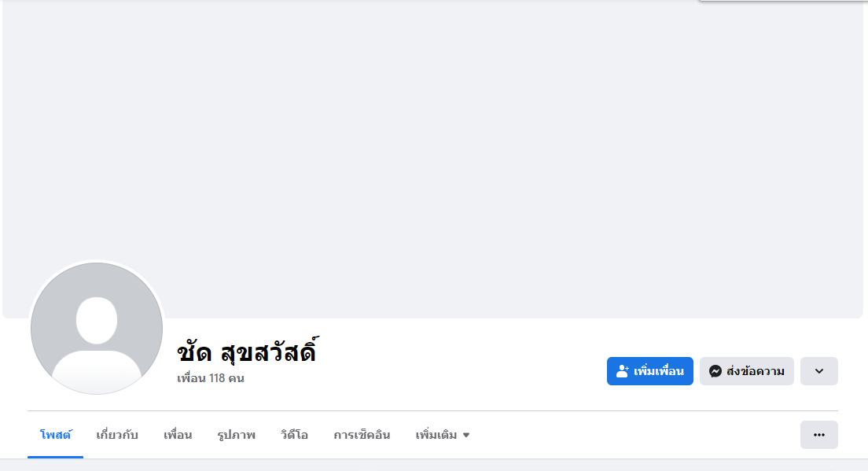The image size is (868, 471).
Task: Click the small caret arrow beside เพิ่มเติม
Action: point(466,435)
